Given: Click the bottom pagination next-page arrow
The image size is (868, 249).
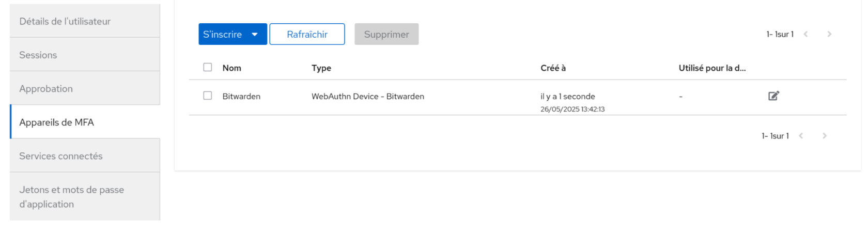Looking at the screenshot, I should click(x=825, y=136).
